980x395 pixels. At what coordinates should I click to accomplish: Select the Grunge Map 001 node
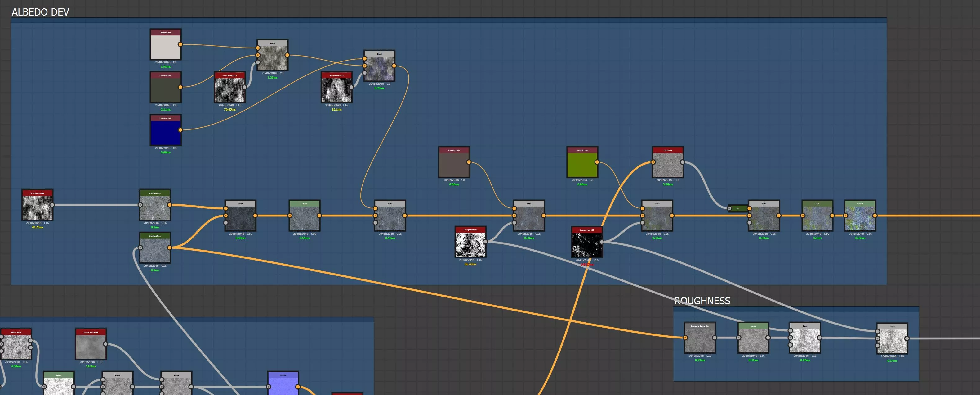(x=470, y=244)
